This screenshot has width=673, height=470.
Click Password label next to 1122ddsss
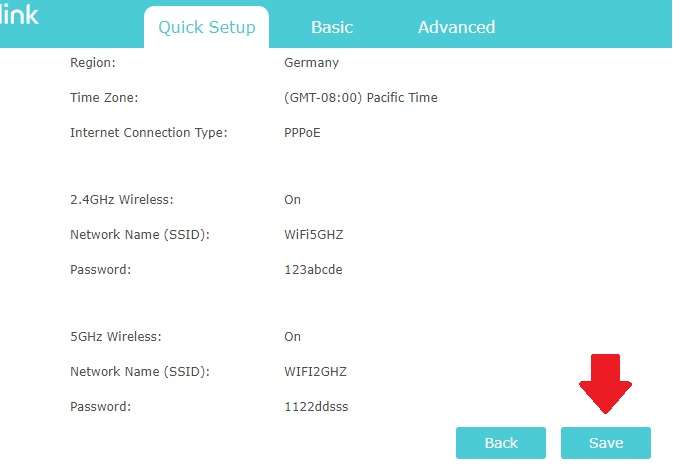[100, 406]
